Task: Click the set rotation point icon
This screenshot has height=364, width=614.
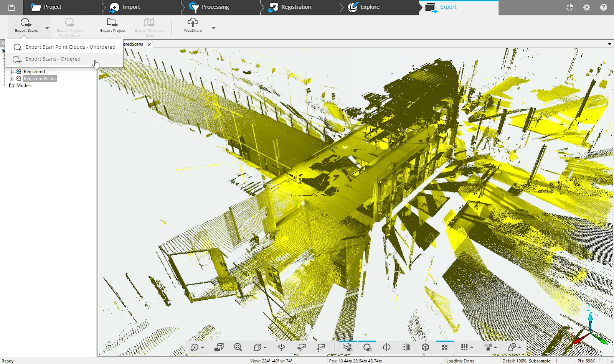Action: (x=281, y=347)
